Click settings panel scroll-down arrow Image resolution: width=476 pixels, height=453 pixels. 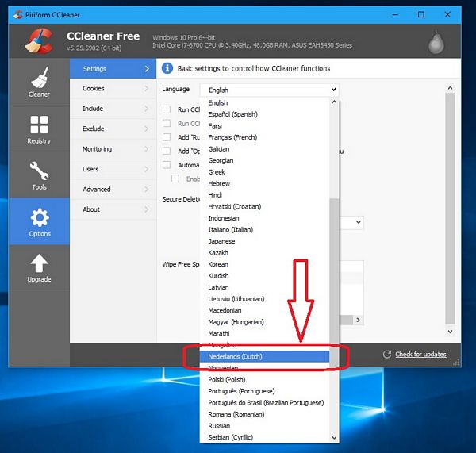click(x=450, y=332)
